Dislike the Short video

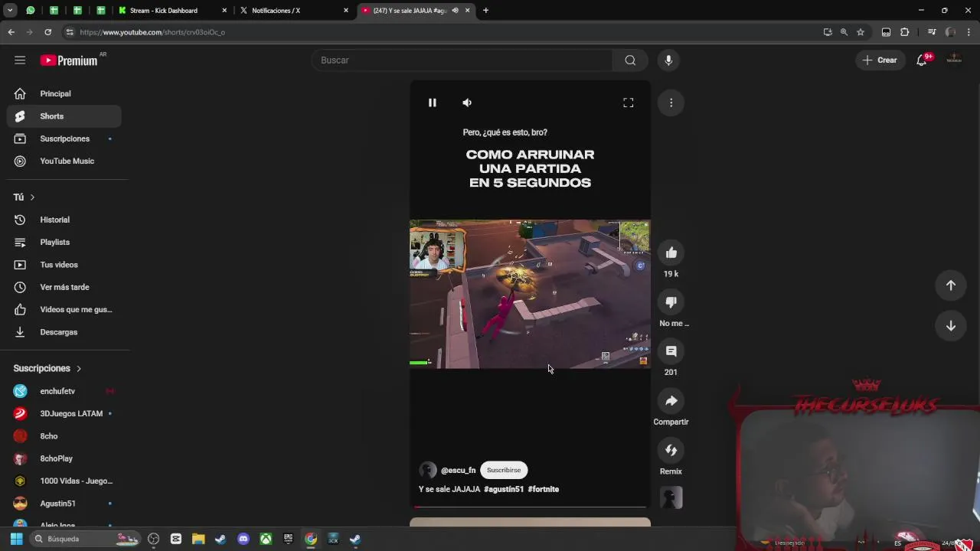tap(671, 302)
